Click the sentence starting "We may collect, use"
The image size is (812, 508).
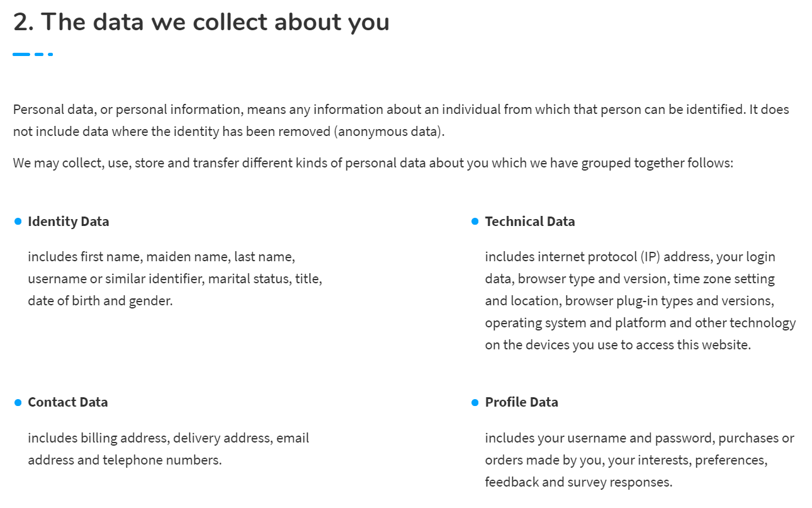pos(373,163)
